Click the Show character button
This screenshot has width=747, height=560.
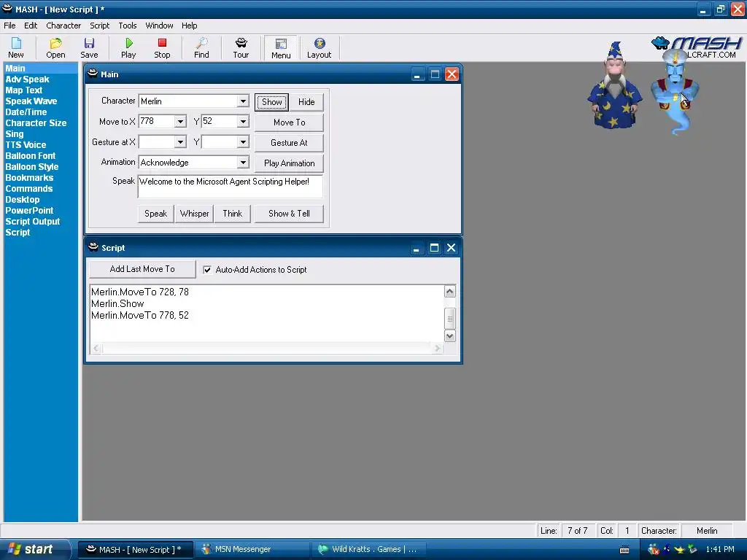pos(271,102)
